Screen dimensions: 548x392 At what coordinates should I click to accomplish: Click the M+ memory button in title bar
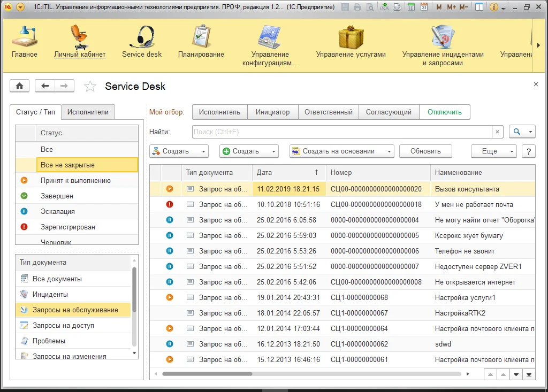451,6
